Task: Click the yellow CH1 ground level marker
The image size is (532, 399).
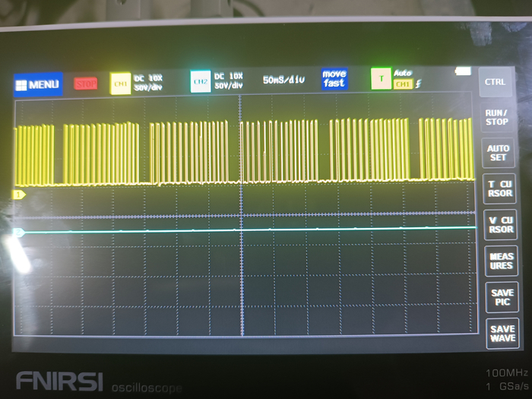Action: 19,195
